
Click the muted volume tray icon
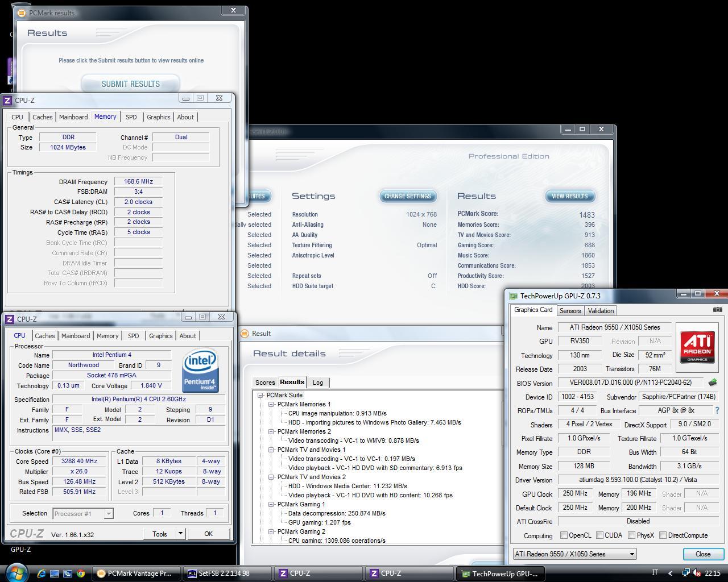tap(697, 573)
